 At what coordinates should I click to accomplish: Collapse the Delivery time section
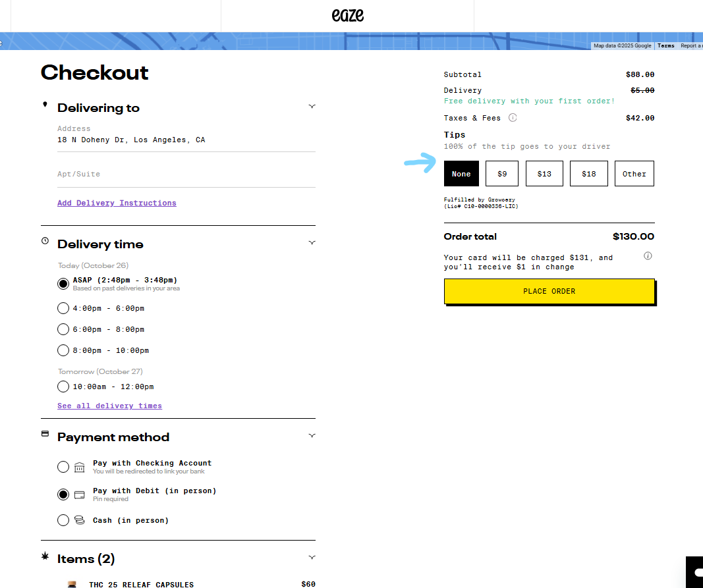click(x=312, y=243)
